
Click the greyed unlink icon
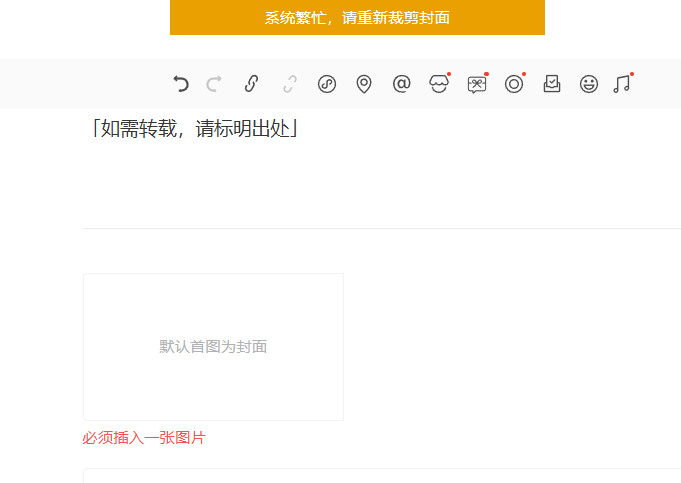click(x=290, y=84)
